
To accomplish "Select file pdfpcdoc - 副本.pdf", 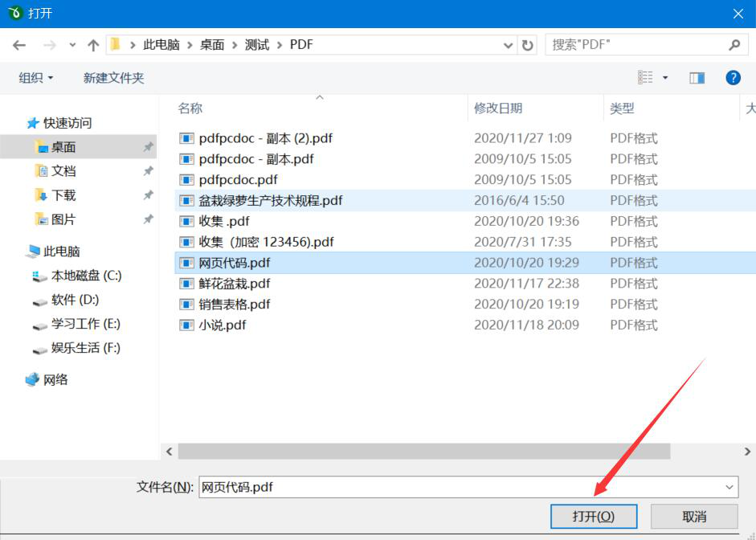I will (256, 159).
